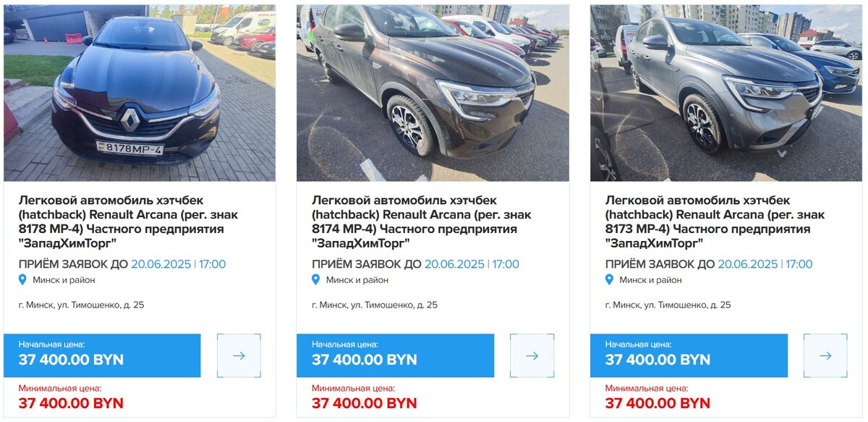Open listing title for reg. 8173 MP-4
This screenshot has width=868, height=422.
(715, 221)
